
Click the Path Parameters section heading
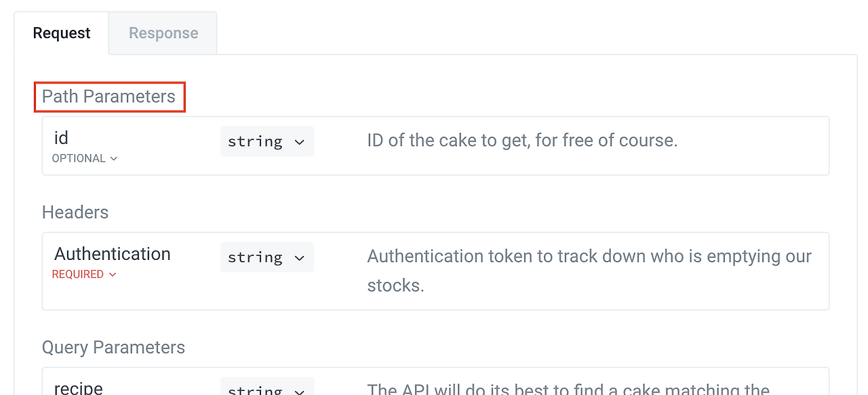108,96
